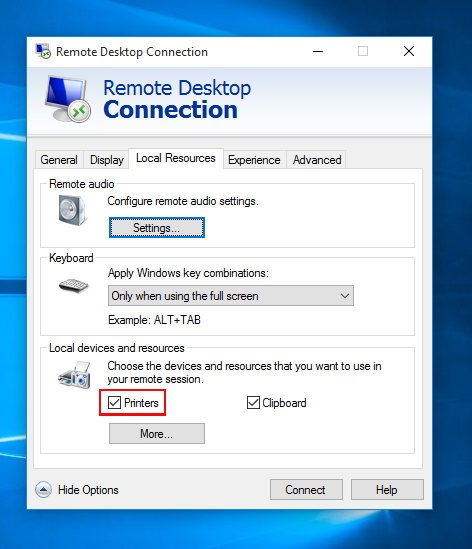Switch to the Display tab
This screenshot has width=472, height=549.
[x=106, y=160]
